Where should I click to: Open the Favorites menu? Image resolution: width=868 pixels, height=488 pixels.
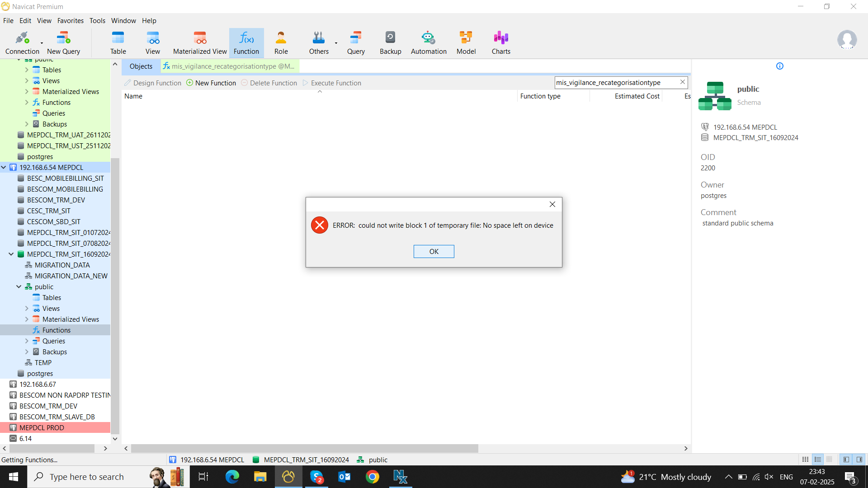tap(71, 21)
